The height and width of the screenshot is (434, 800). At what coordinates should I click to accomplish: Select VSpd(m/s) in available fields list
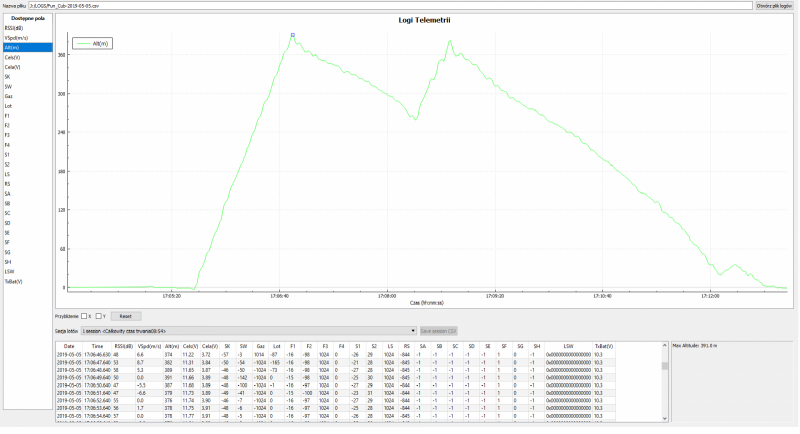tap(16, 38)
